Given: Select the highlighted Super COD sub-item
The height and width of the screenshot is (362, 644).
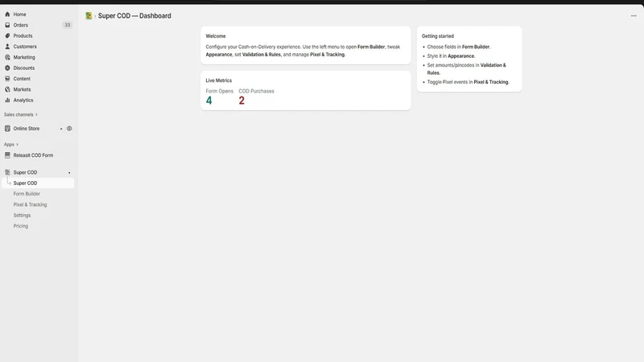Looking at the screenshot, I should pos(38,183).
